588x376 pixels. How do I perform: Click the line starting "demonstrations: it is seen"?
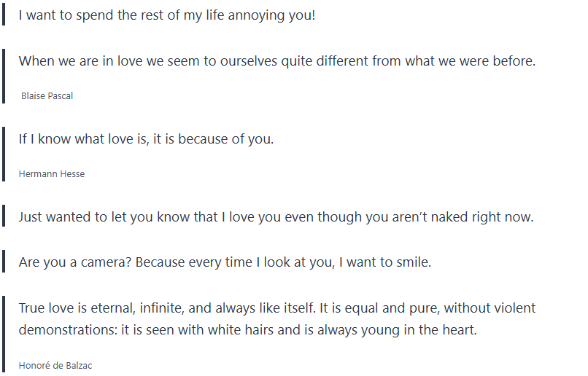[247, 330]
